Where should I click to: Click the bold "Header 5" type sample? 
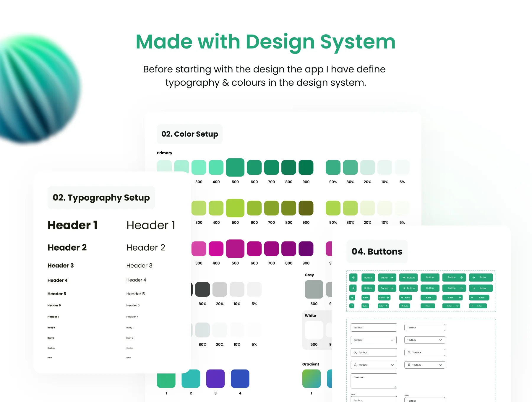(57, 294)
